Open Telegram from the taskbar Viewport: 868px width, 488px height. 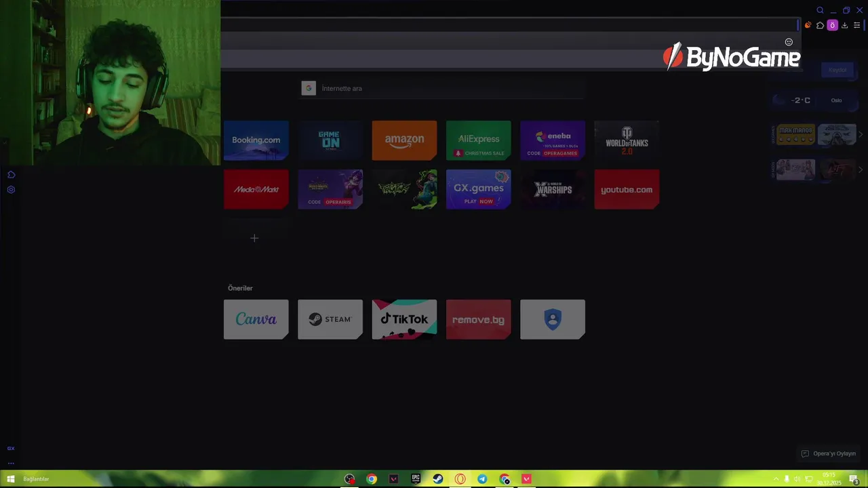point(482,479)
